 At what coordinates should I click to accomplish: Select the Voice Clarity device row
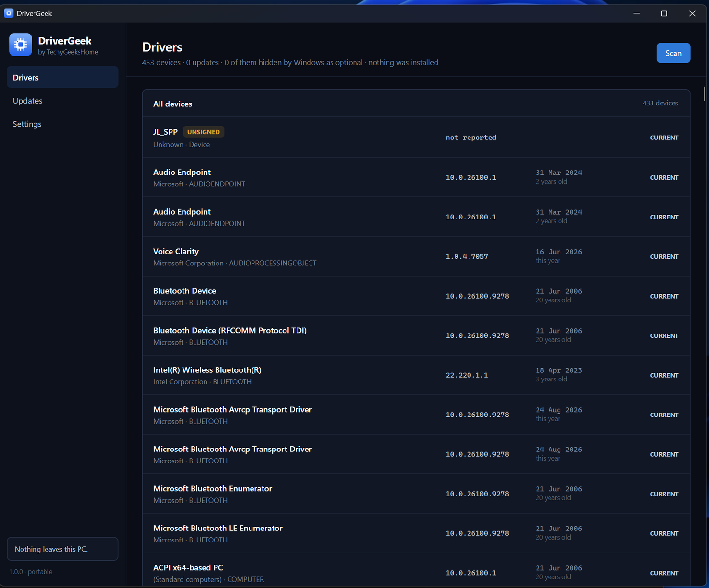[x=416, y=256]
